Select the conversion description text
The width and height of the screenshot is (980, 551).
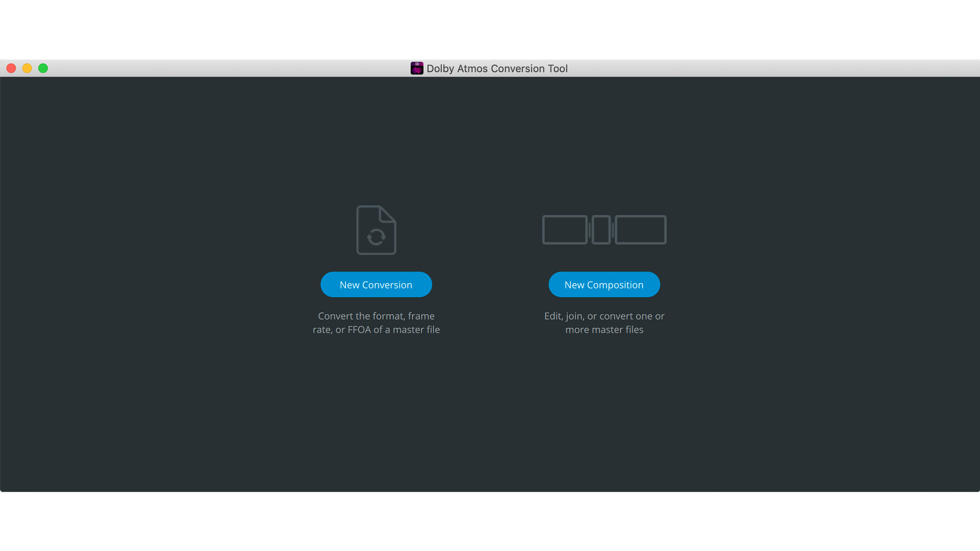(376, 323)
